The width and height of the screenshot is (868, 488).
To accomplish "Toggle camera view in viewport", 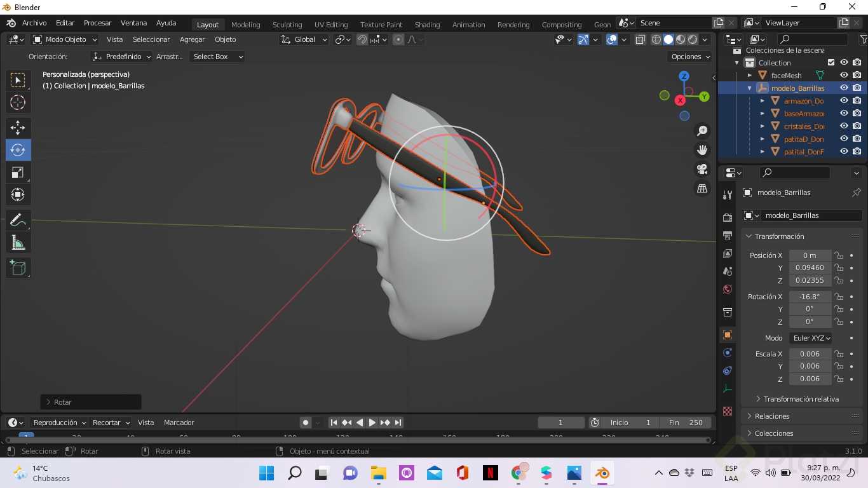I will (x=702, y=169).
